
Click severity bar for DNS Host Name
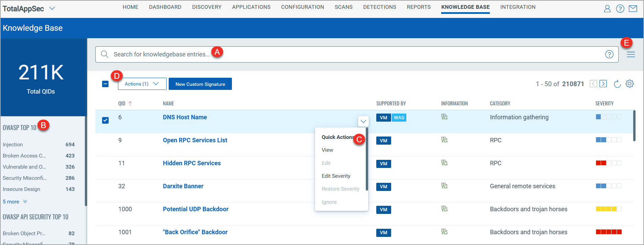pos(609,117)
